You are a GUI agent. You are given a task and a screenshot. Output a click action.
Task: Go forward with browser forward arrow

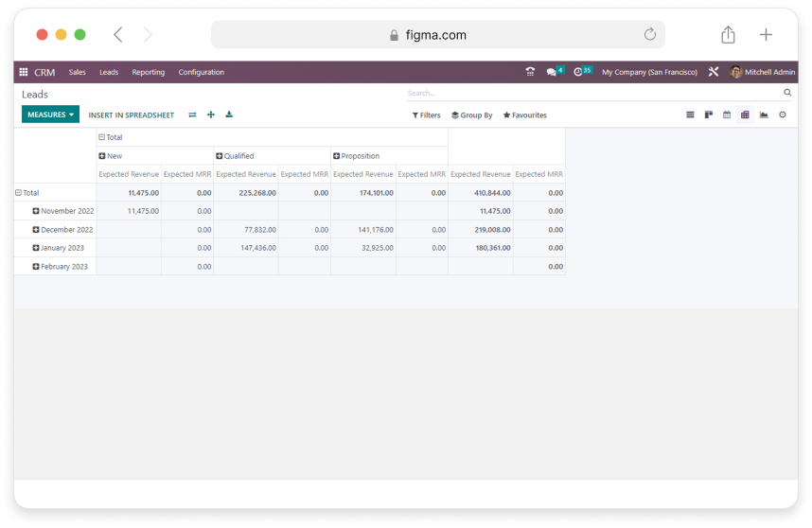(148, 35)
